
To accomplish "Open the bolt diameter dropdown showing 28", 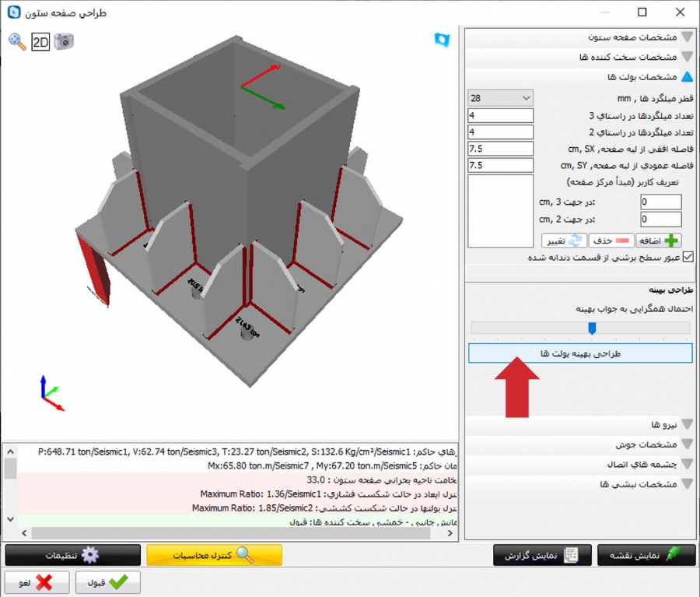I will click(500, 98).
